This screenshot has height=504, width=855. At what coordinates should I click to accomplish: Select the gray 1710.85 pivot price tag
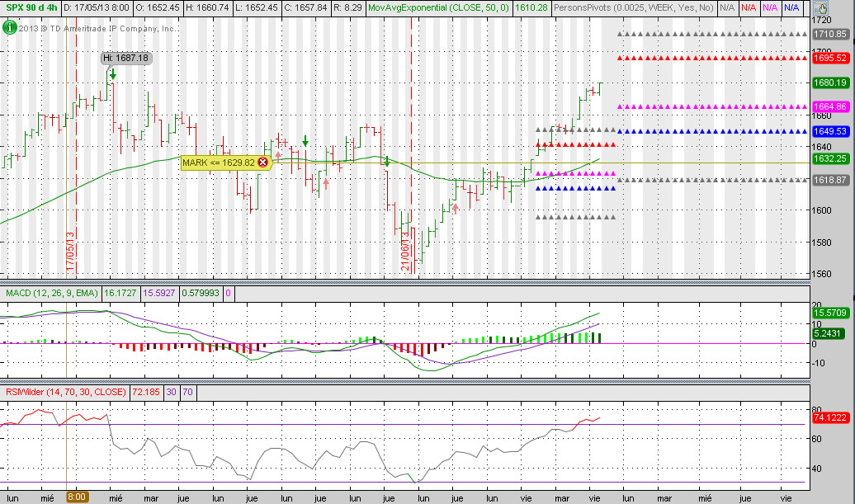coord(830,34)
